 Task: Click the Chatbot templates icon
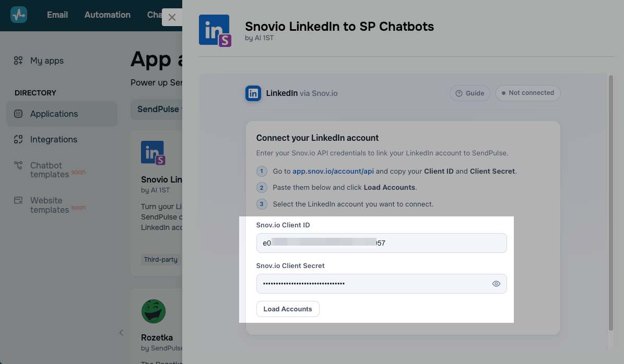18,165
